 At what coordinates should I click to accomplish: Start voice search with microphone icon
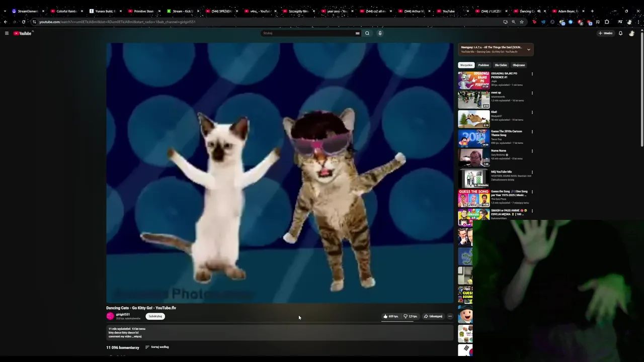pyautogui.click(x=380, y=33)
